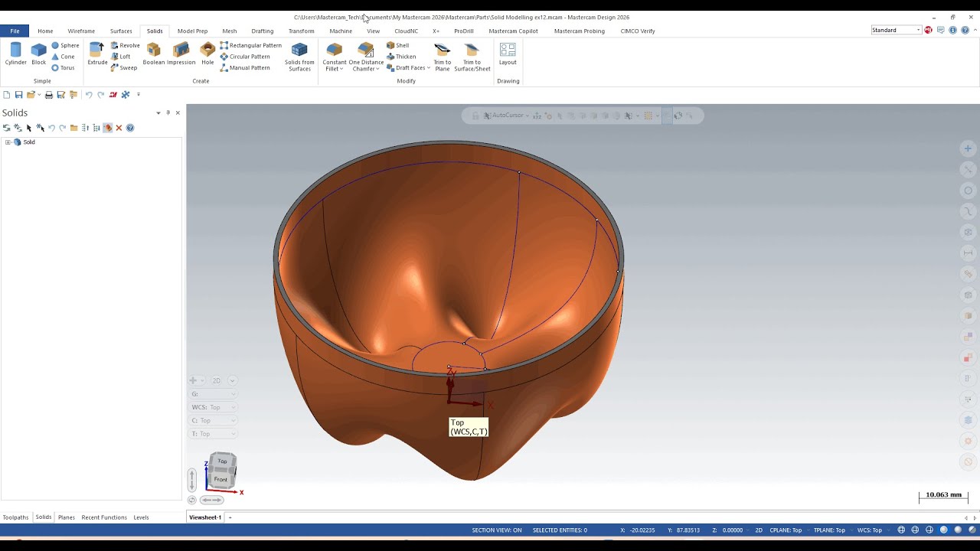
Task: Expand the open-file dropdown arrow
Action: (x=39, y=95)
